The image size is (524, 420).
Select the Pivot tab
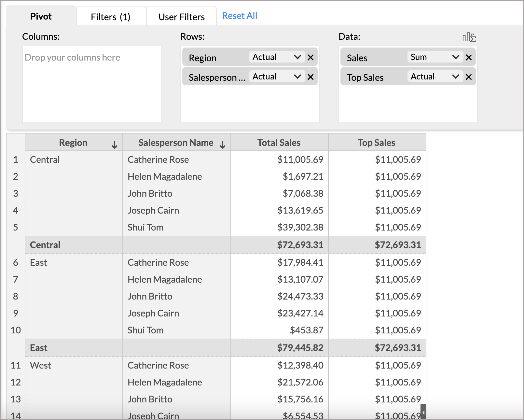41,16
